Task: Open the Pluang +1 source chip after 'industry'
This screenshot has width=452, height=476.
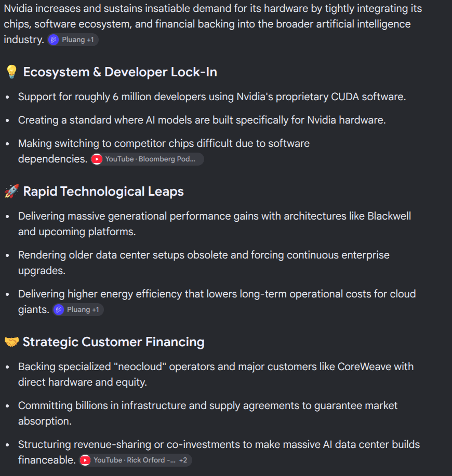Action: tap(73, 40)
